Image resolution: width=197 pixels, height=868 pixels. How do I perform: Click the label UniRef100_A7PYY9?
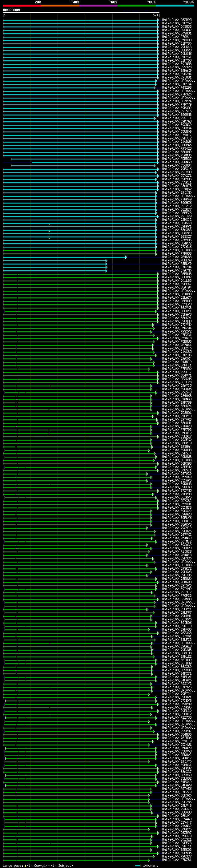pos(177,104)
